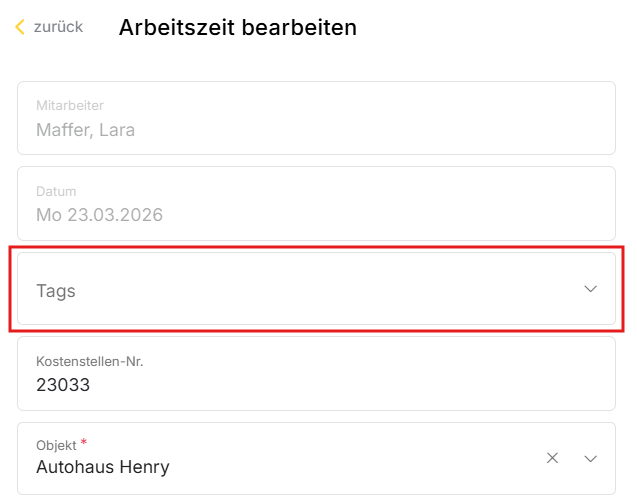Click the cost center value 23033
This screenshot has height=504, width=637.
[63, 384]
